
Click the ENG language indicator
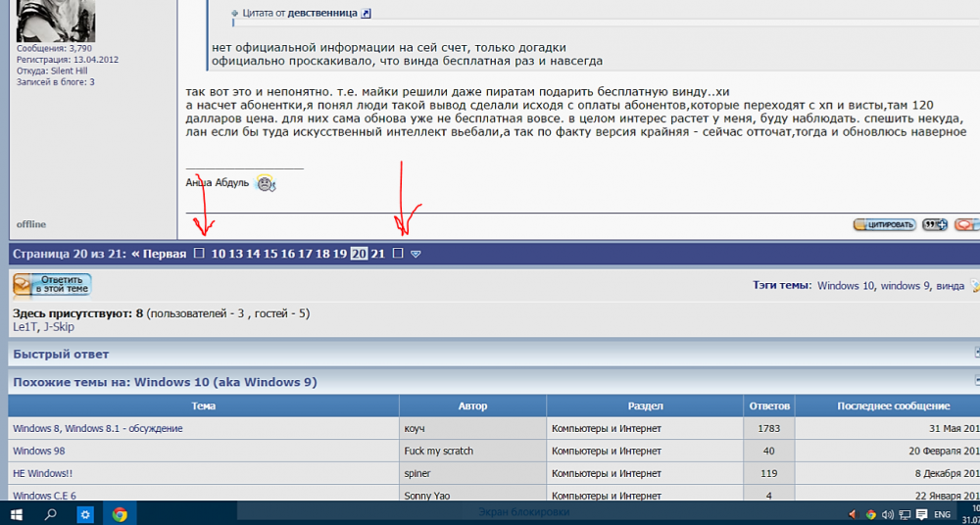942,515
